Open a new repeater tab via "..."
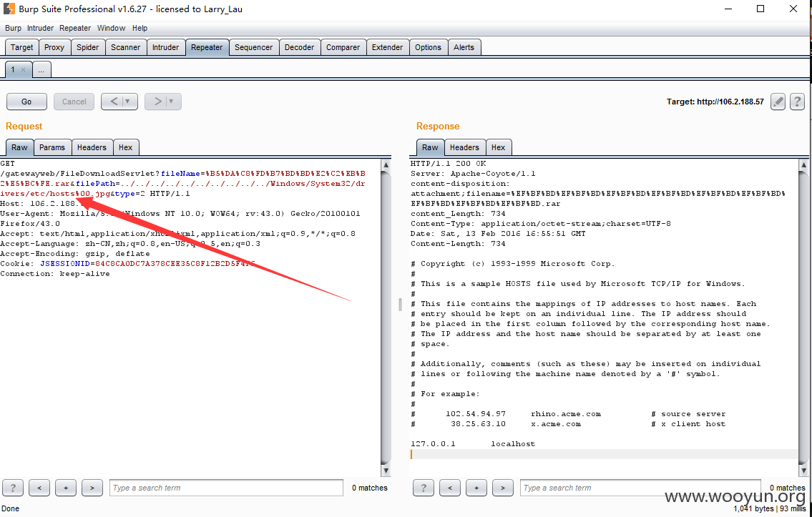812x517 pixels. (x=41, y=69)
